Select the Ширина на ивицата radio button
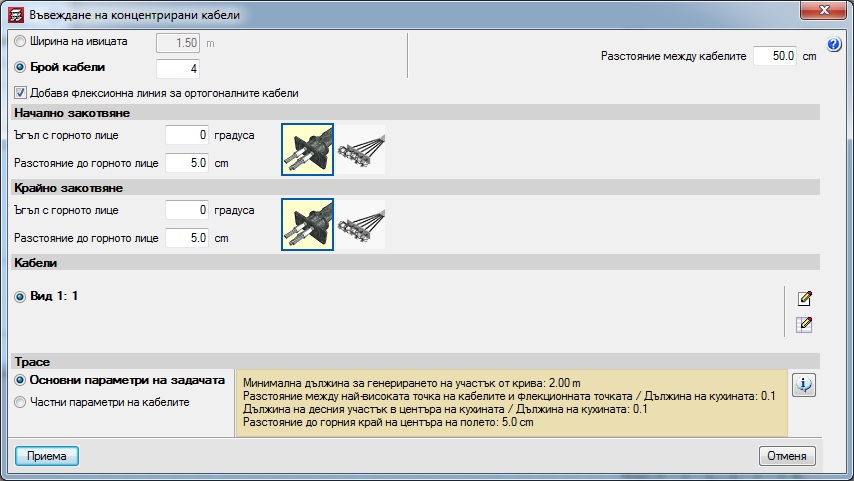This screenshot has height=481, width=854. click(x=20, y=41)
